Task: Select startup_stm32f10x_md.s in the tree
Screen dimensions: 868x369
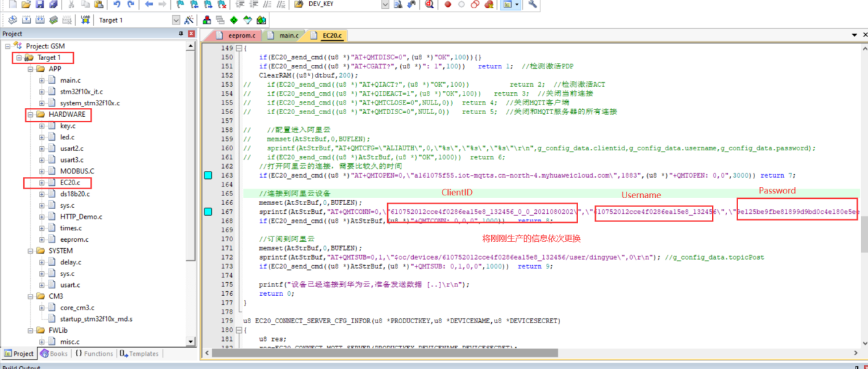Action: 96,319
